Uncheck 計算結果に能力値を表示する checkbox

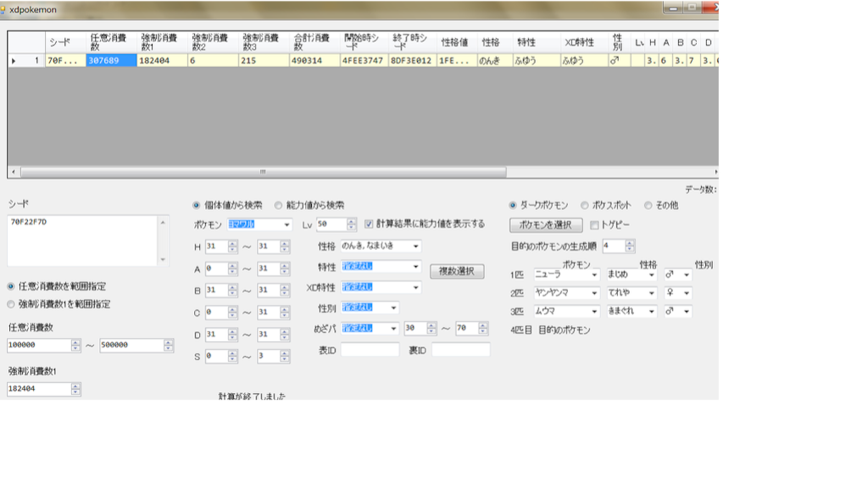(x=369, y=224)
